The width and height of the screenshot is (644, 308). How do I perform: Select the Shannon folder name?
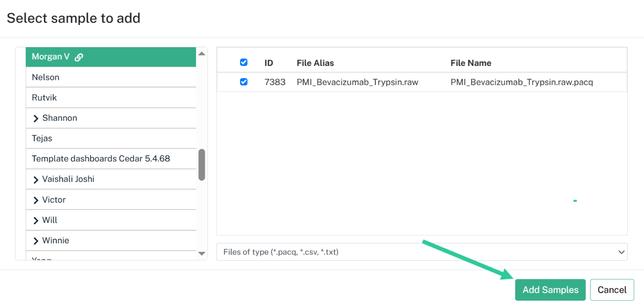(x=60, y=118)
